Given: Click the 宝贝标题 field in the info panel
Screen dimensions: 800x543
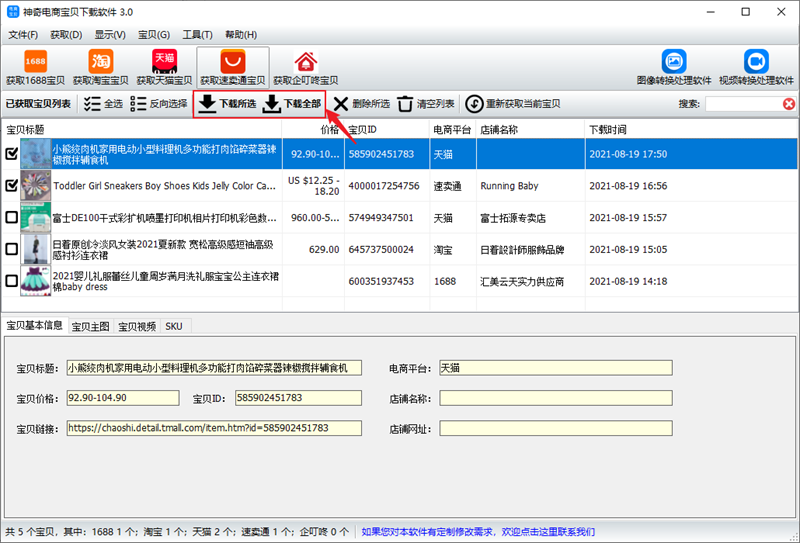Looking at the screenshot, I should point(214,368).
